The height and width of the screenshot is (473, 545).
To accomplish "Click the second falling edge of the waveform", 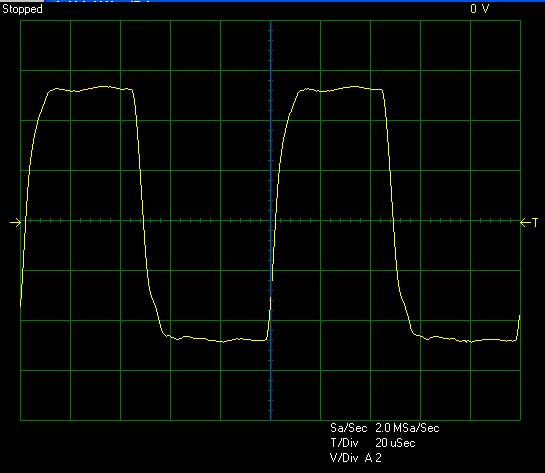I will click(x=393, y=215).
